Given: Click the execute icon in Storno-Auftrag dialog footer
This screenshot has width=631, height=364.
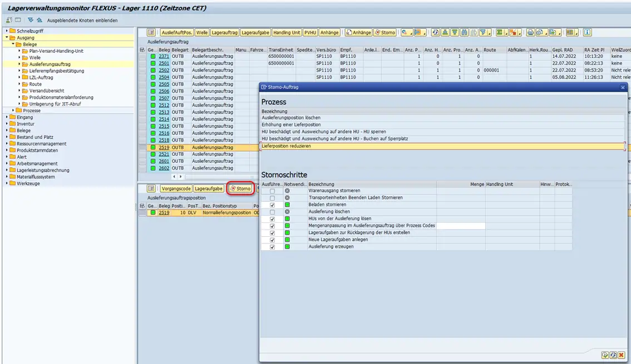Looking at the screenshot, I should [x=605, y=355].
